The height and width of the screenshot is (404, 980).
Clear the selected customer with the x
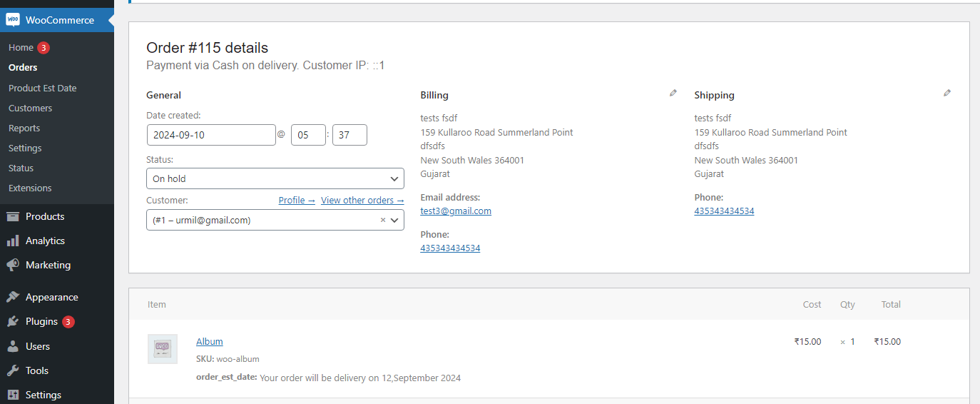(382, 220)
